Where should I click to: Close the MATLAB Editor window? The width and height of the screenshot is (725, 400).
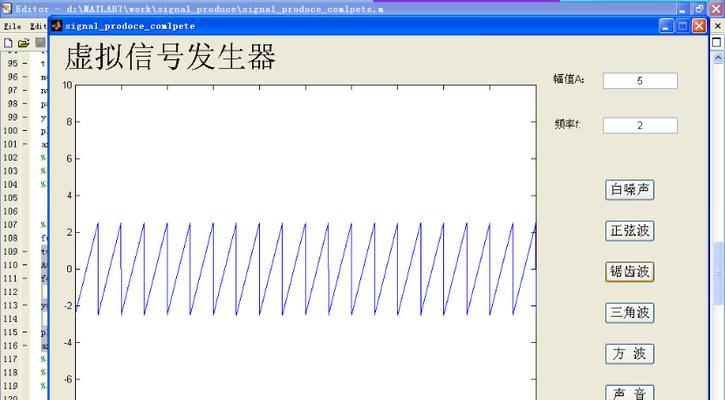pyautogui.click(x=716, y=9)
